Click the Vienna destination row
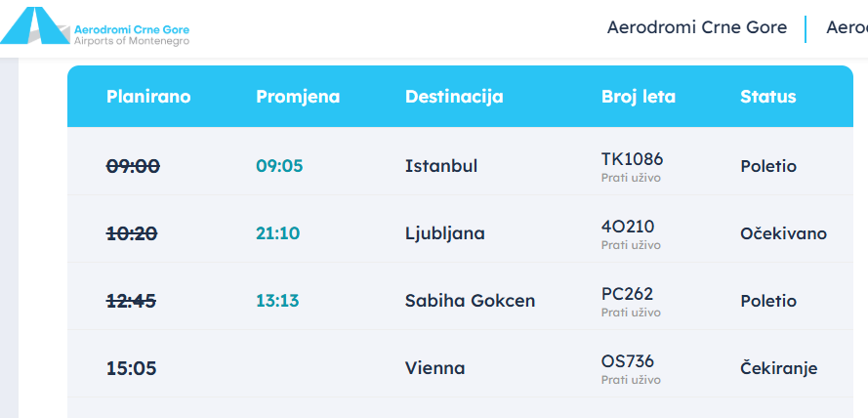868x418 pixels. pos(435,368)
